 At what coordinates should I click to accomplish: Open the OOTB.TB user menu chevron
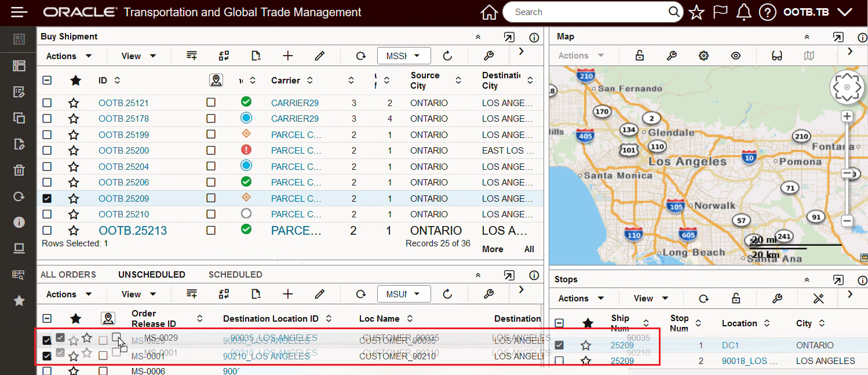click(845, 12)
